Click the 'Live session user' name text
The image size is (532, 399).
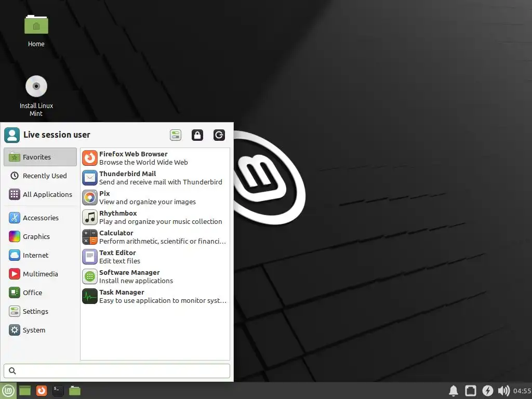pyautogui.click(x=57, y=135)
